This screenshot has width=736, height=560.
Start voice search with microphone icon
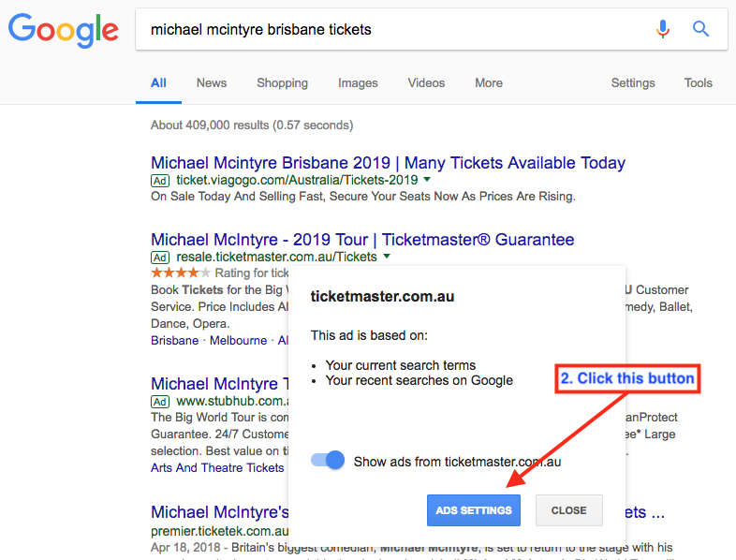click(663, 29)
